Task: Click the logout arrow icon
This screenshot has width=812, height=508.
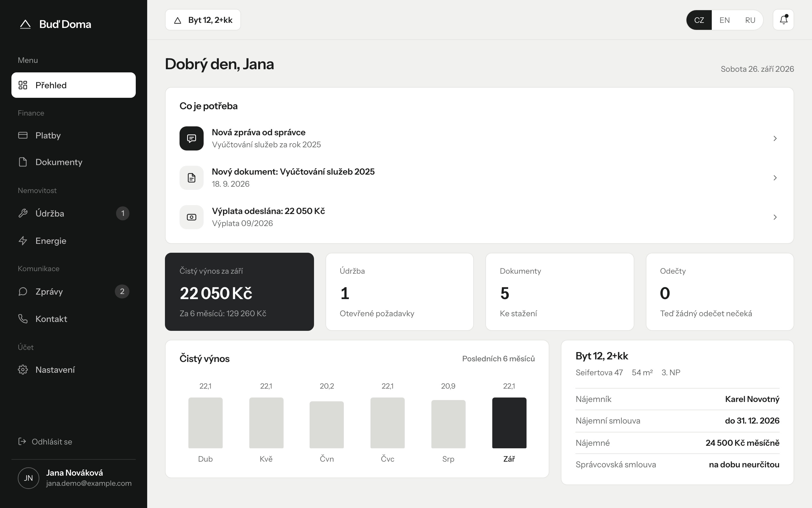Action: pos(22,441)
